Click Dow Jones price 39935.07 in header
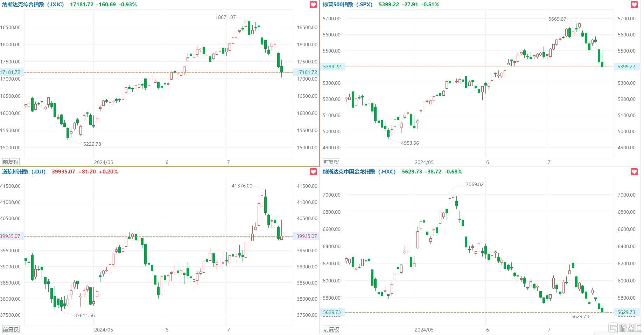Viewport: 644px width, 335px height. pyautogui.click(x=63, y=172)
